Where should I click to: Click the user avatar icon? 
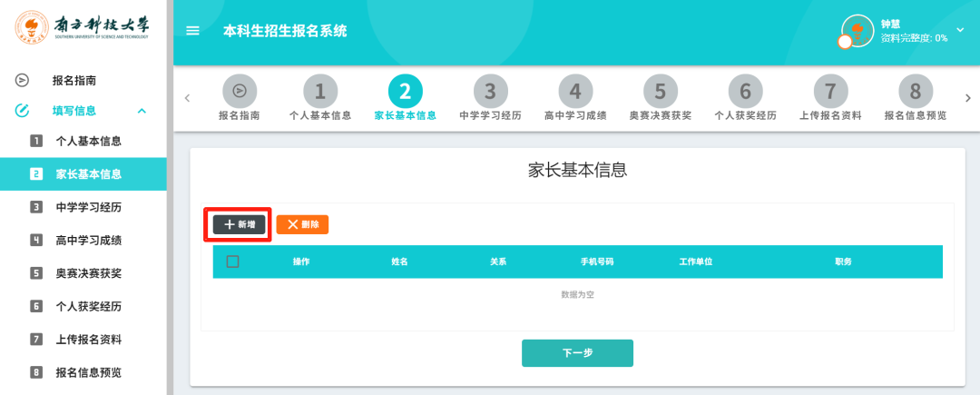click(857, 30)
